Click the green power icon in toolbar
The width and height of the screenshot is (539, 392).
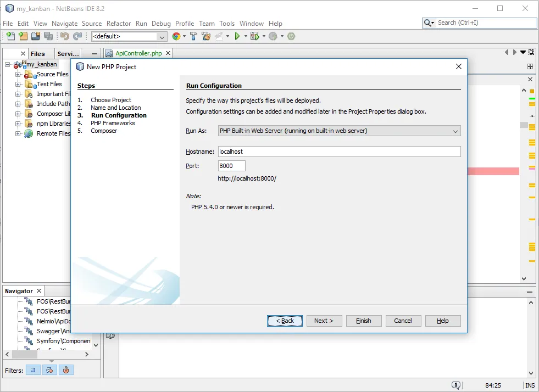pyautogui.click(x=291, y=36)
